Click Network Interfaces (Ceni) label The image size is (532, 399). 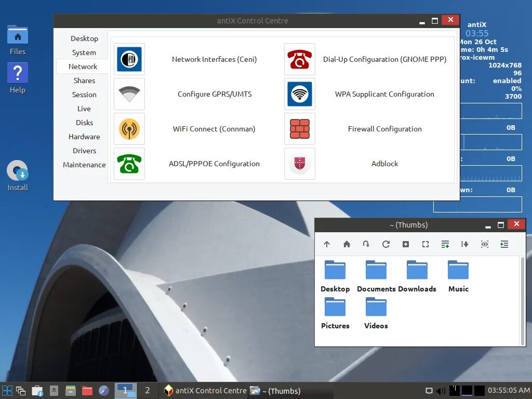click(x=214, y=59)
